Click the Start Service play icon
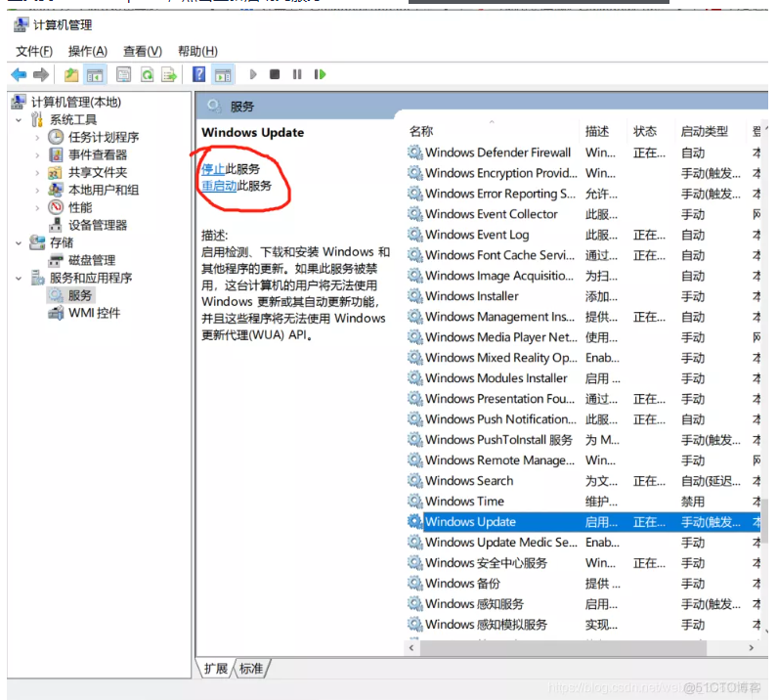Image resolution: width=777 pixels, height=700 pixels. tap(253, 75)
